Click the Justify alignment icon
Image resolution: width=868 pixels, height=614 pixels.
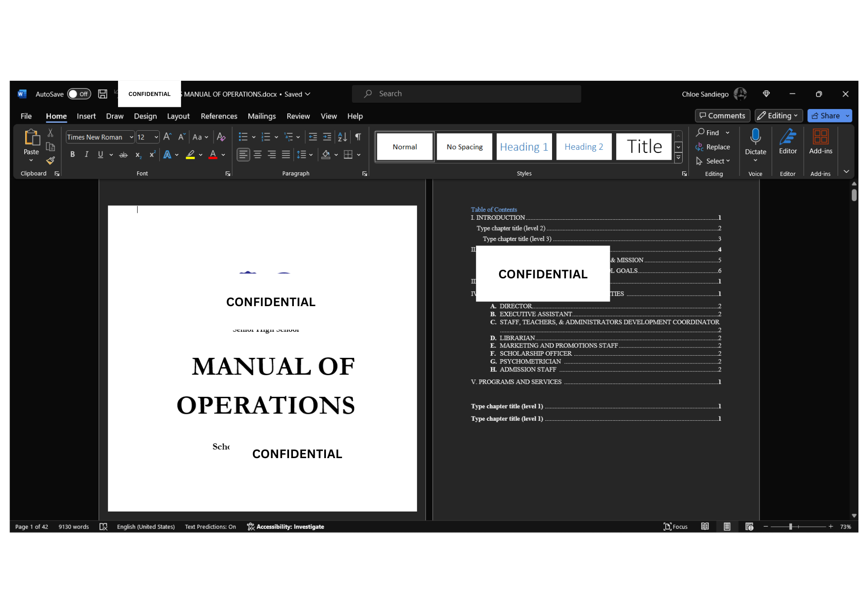tap(286, 155)
